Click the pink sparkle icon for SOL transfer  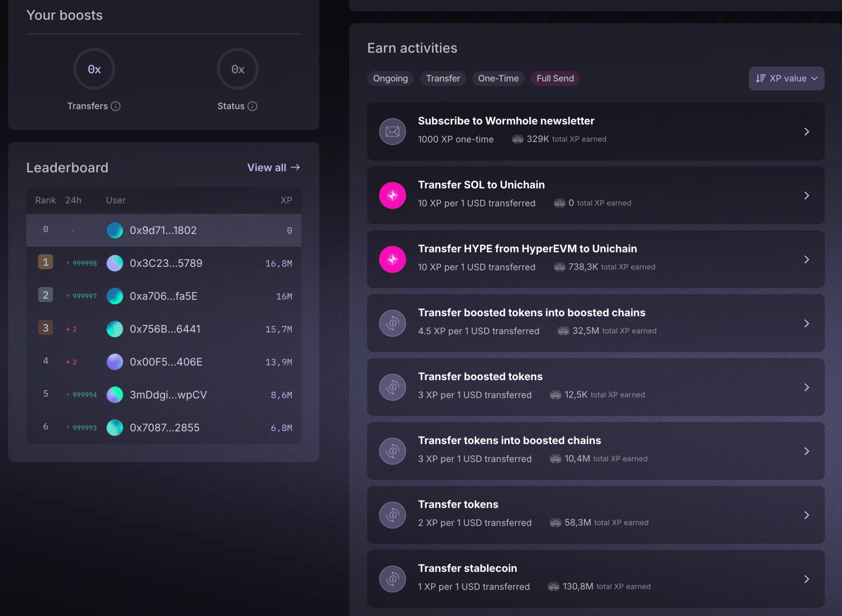(x=392, y=196)
